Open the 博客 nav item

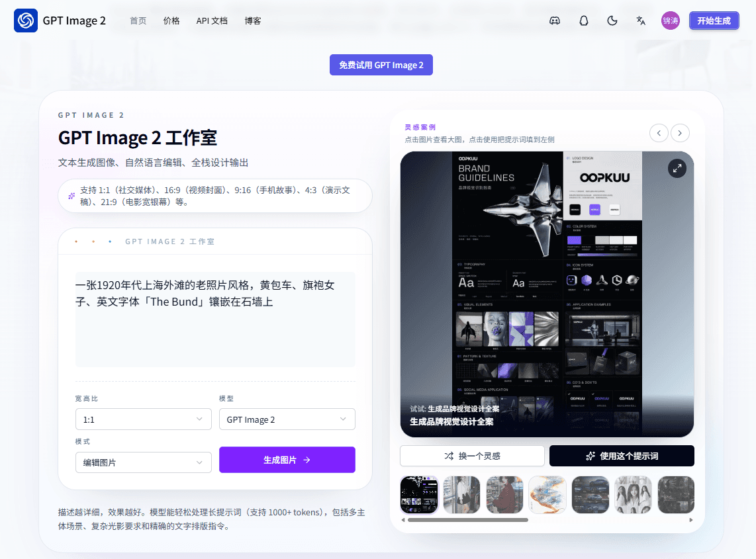[253, 21]
